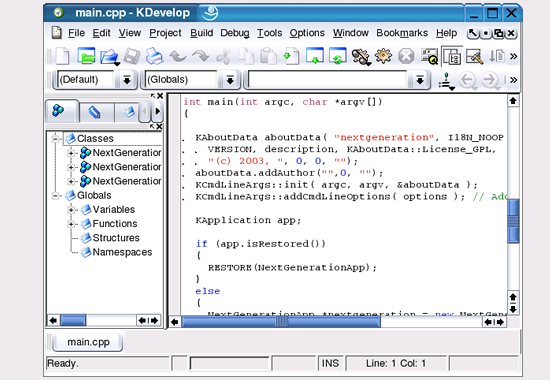Viewport: 550px width, 380px height.
Task: Go back with the left circle arrow
Action: pos(468,80)
